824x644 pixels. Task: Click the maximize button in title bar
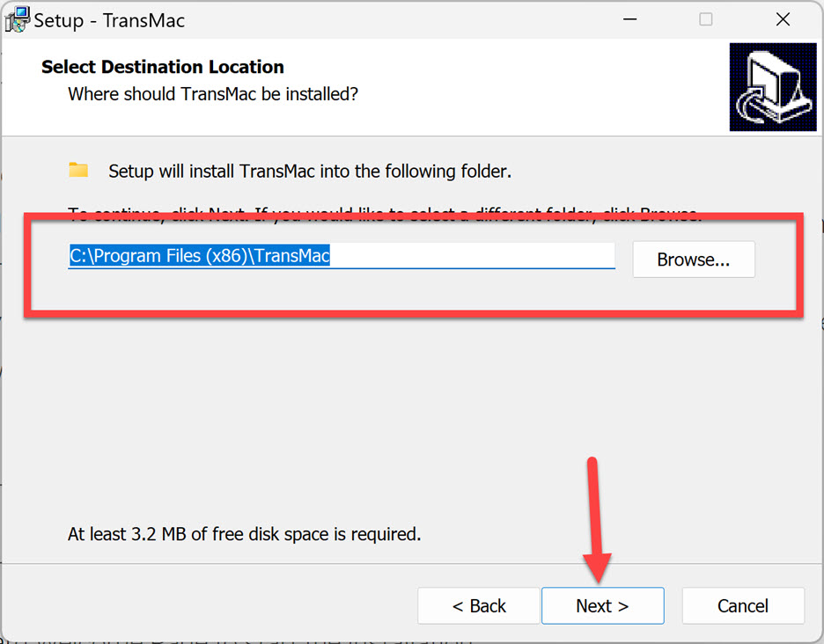pos(706,19)
